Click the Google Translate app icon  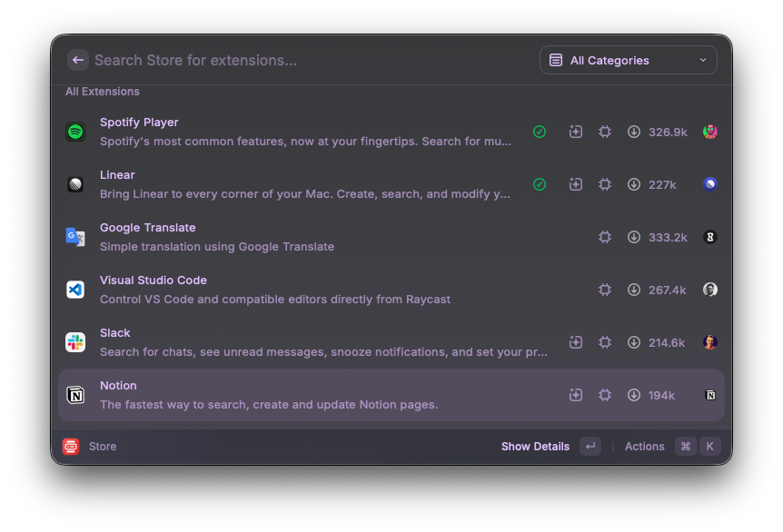pos(75,237)
